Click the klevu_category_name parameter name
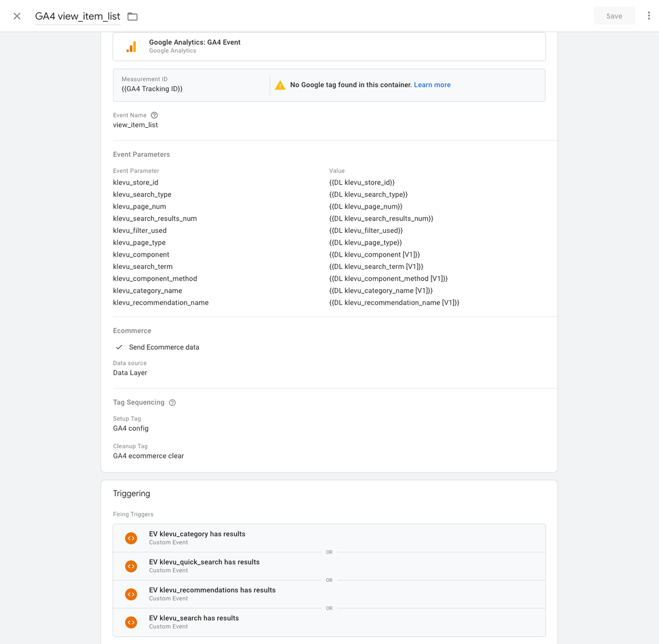659x644 pixels. click(x=148, y=291)
